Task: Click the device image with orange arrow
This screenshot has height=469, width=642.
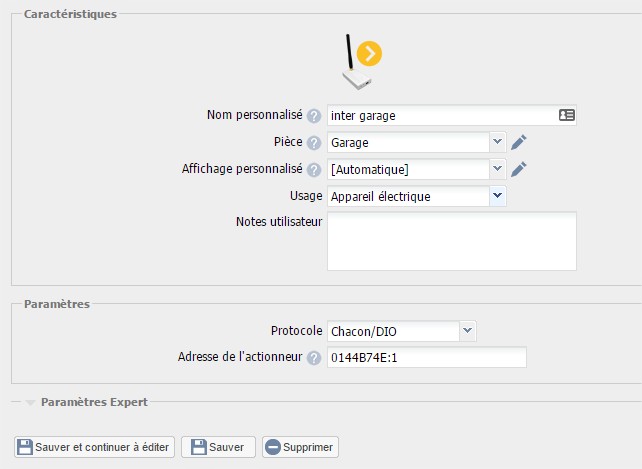Action: 359,62
